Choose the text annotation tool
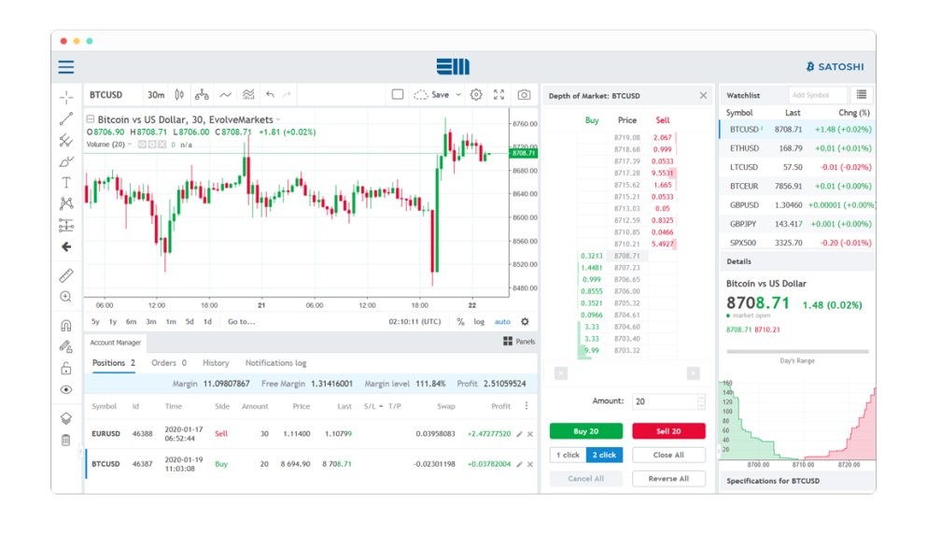Viewport: 927px width, 560px height. click(66, 183)
